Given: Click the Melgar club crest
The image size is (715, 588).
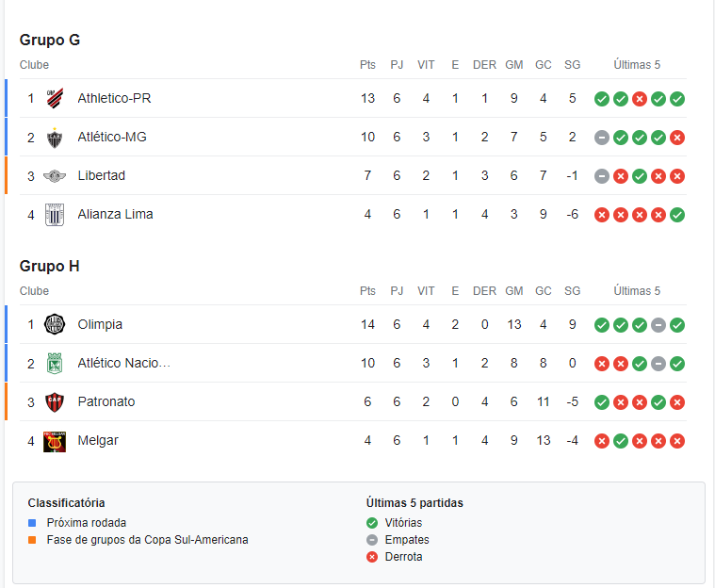Looking at the screenshot, I should click(x=55, y=441).
